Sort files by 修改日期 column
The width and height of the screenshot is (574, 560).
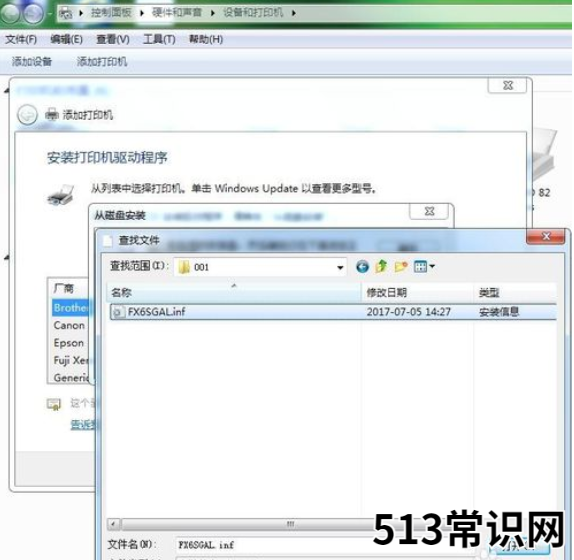[417, 292]
